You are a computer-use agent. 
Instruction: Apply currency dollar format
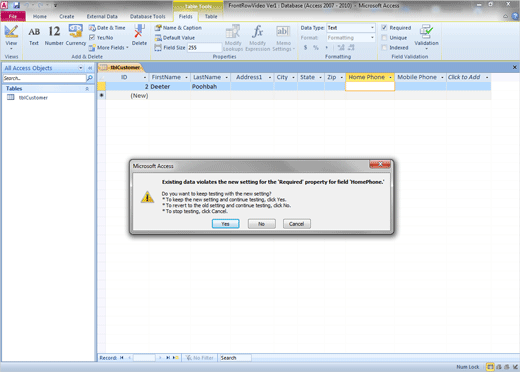tap(305, 48)
